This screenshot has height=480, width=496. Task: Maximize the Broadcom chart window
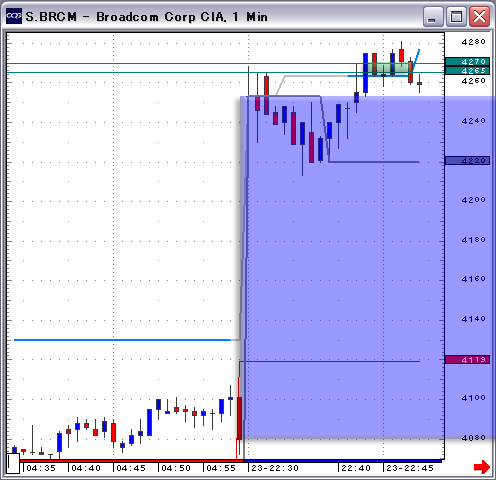point(456,16)
